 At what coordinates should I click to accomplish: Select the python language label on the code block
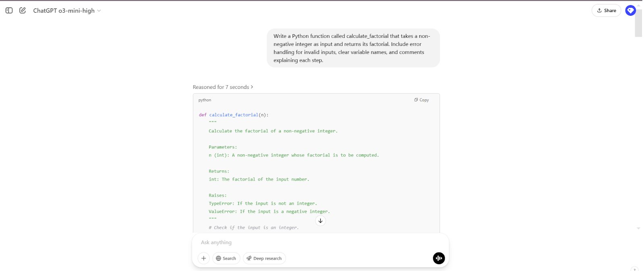pos(205,100)
